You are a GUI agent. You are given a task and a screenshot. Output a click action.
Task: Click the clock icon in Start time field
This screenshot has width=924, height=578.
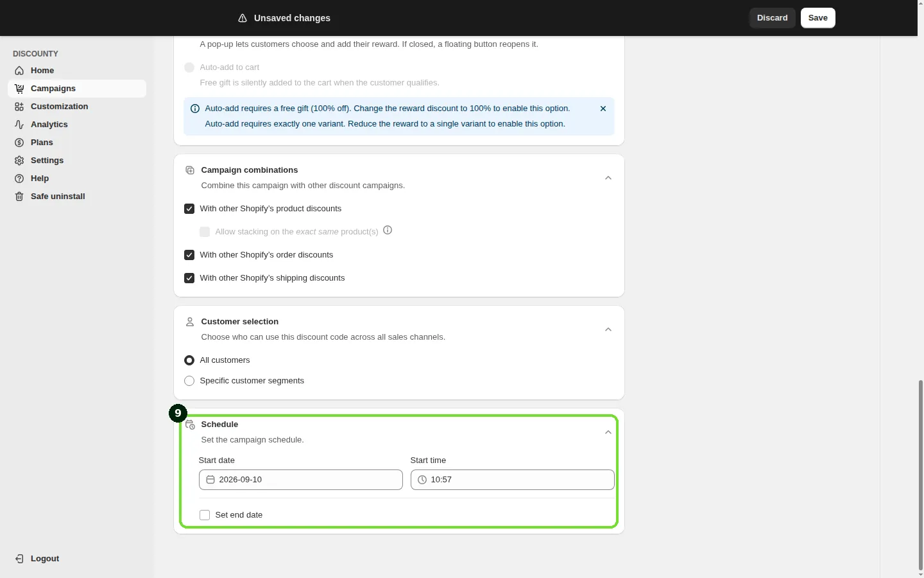point(422,480)
